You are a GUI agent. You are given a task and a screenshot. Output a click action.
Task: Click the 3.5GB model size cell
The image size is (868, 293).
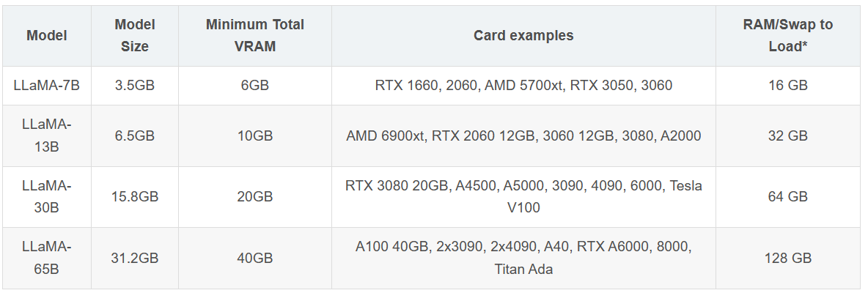(135, 86)
